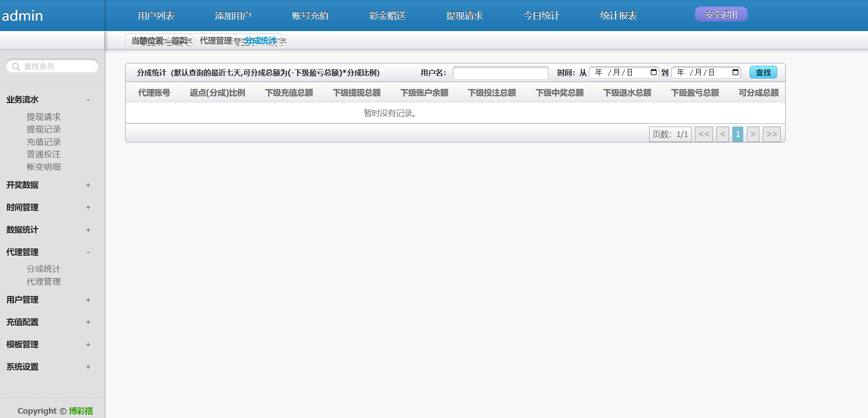This screenshot has height=418, width=868.
Task: Open the end date calendar picker icon
Action: pyautogui.click(x=735, y=73)
